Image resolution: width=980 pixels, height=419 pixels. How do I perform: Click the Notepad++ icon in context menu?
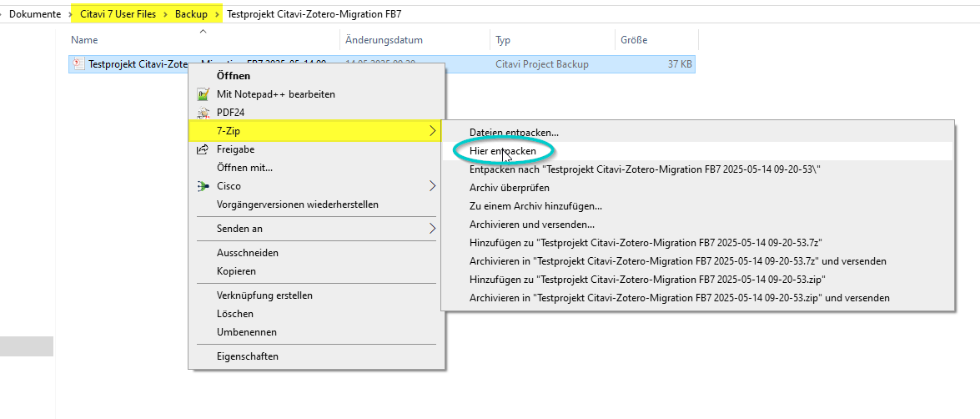[x=203, y=94]
